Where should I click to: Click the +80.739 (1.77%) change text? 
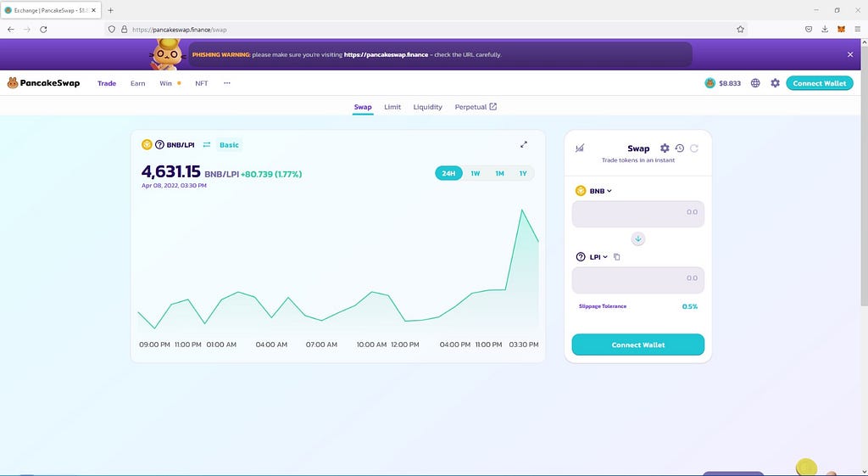[x=271, y=174]
